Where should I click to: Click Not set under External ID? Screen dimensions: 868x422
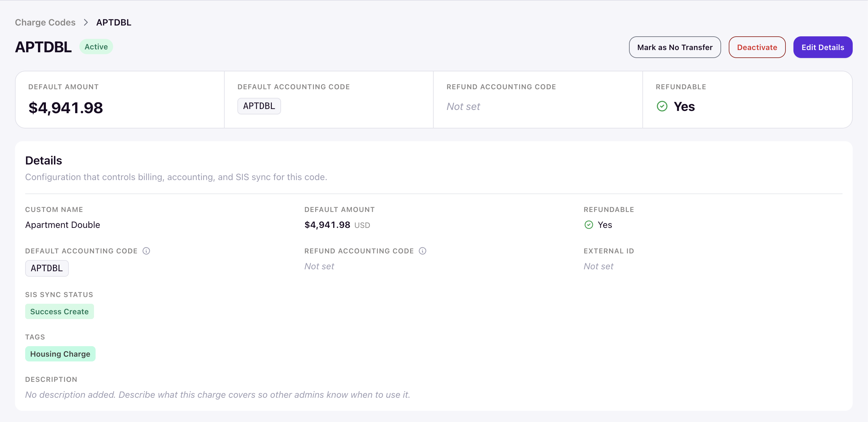598,266
